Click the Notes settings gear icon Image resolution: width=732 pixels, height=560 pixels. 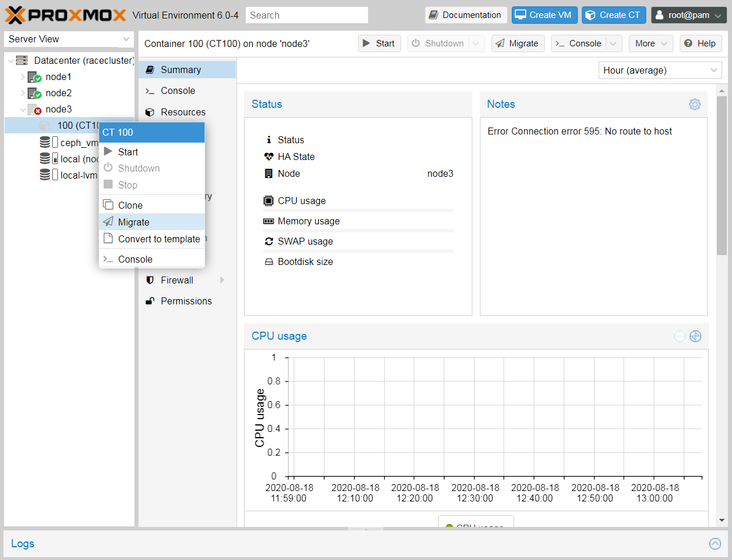[x=694, y=104]
